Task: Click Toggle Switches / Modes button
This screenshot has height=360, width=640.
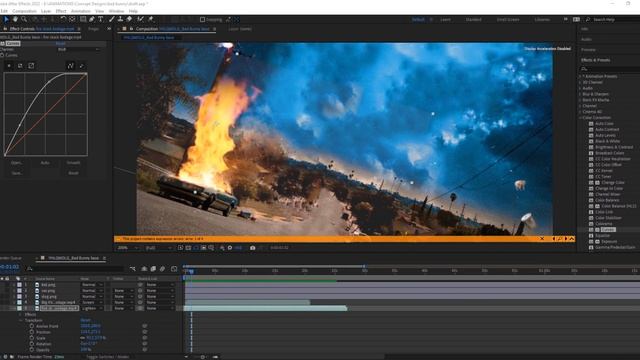Action: point(107,357)
